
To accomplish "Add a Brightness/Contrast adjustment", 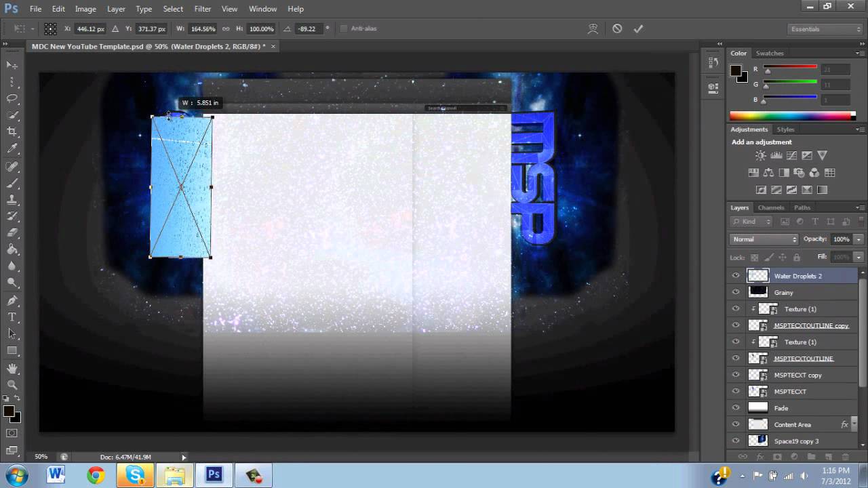I will pos(762,155).
